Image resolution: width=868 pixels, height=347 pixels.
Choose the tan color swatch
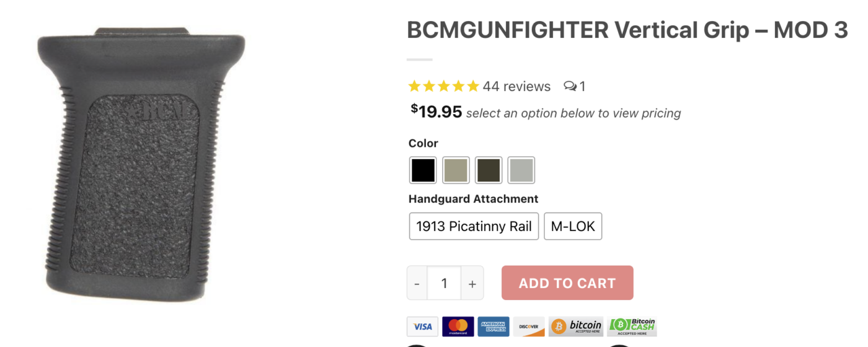tap(456, 170)
